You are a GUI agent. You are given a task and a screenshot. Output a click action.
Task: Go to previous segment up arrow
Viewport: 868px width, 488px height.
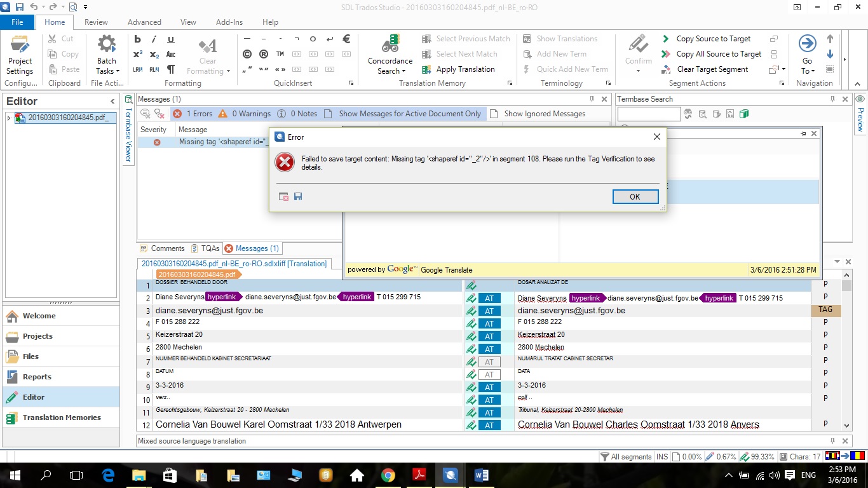point(830,39)
